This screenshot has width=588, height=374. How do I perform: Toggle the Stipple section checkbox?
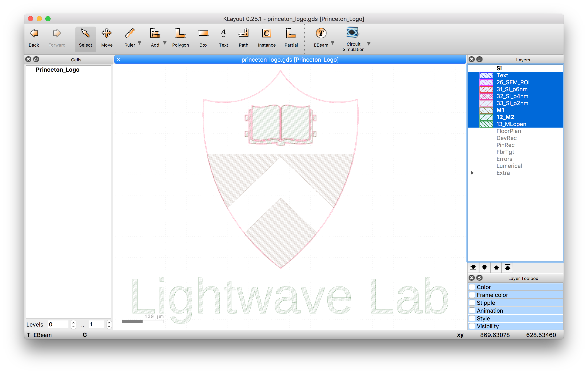pos(472,303)
